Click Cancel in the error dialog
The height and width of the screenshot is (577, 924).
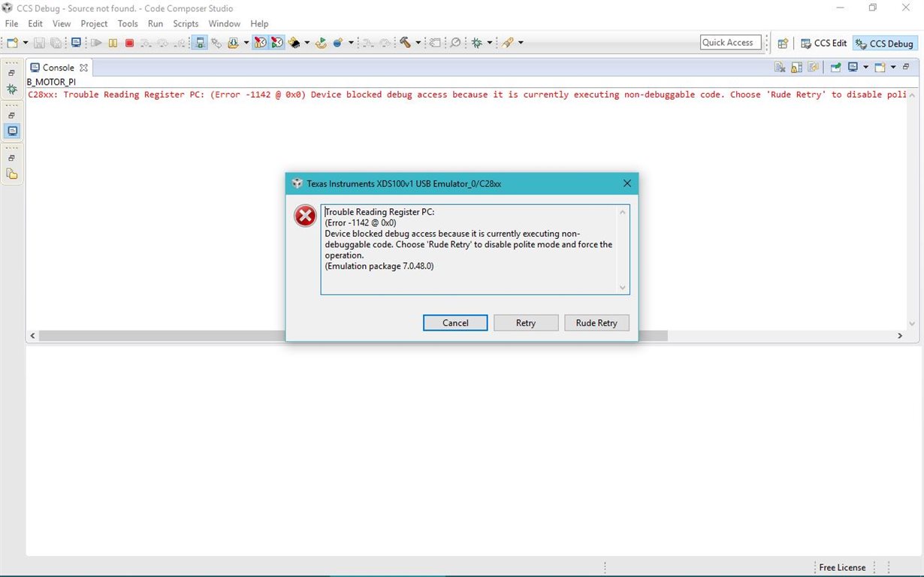coord(455,323)
